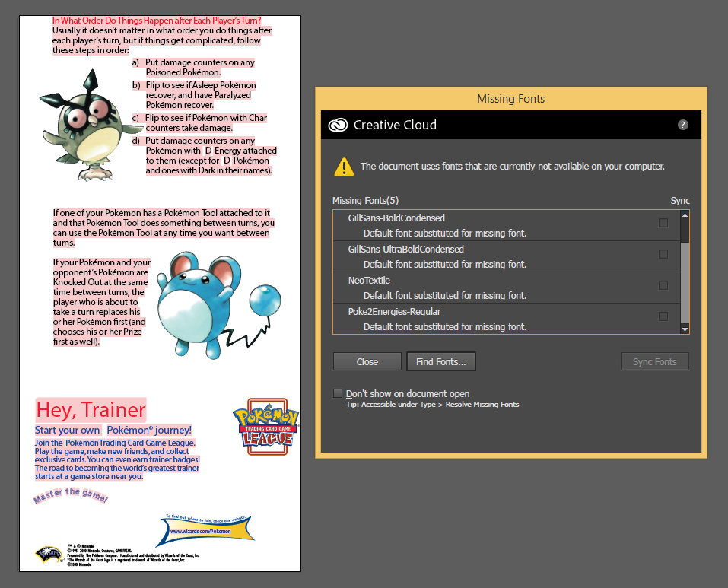Click the copyright fine print text
This screenshot has width=728, height=588.
(134, 555)
